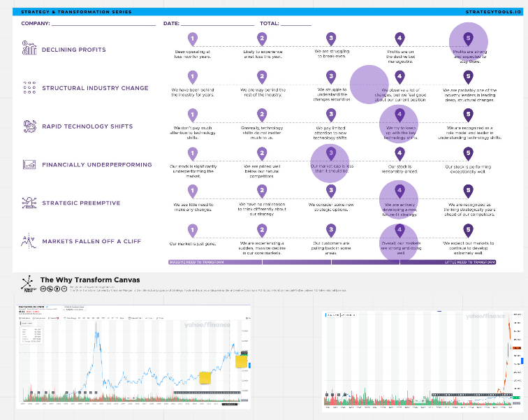Image resolution: width=528 pixels, height=420 pixels.
Task: Select score pin 5 in Markets Fallen Off a Cliff row
Action: tap(468, 230)
